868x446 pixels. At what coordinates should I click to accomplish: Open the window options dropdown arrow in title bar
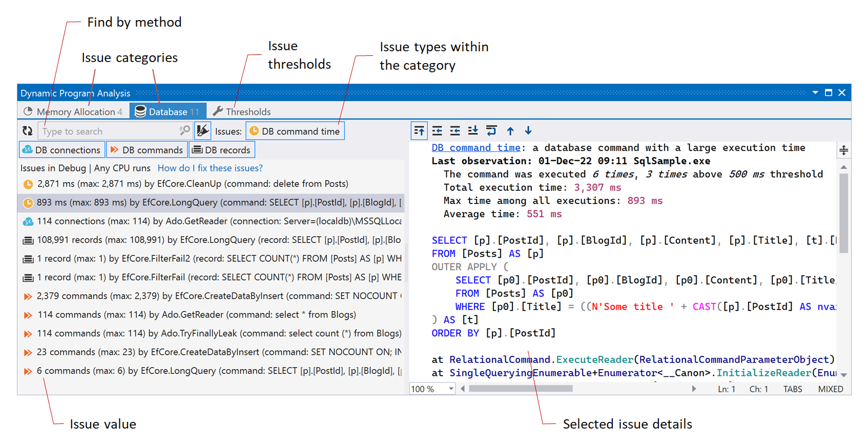point(815,93)
